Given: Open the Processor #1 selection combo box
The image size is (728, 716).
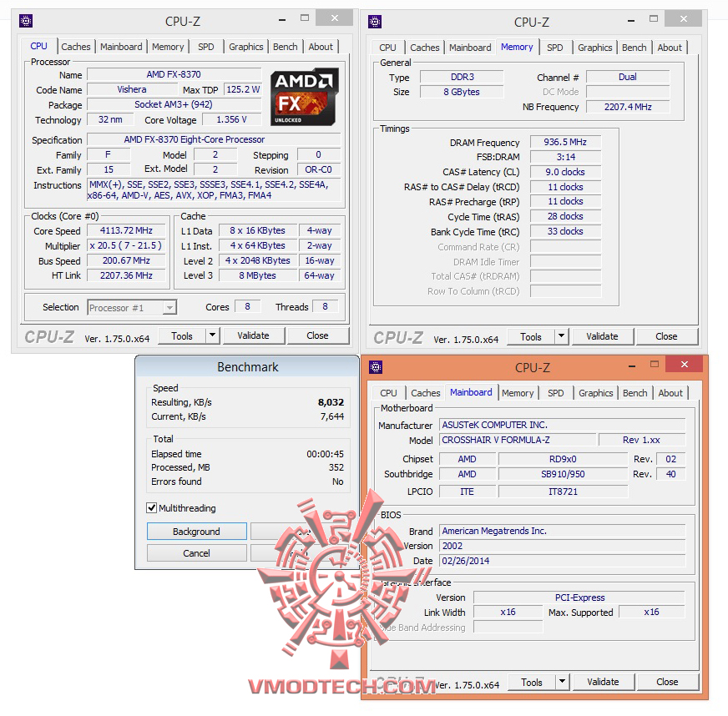Looking at the screenshot, I should pos(132,308).
